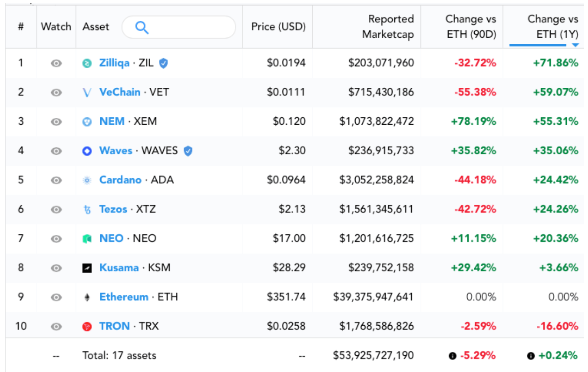Toggle watch eye for Cardano

click(56, 180)
